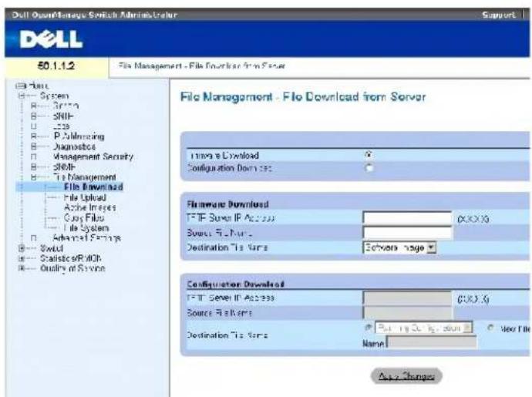Click the File Management breadcrumb text
532x397 pixels.
click(201, 66)
